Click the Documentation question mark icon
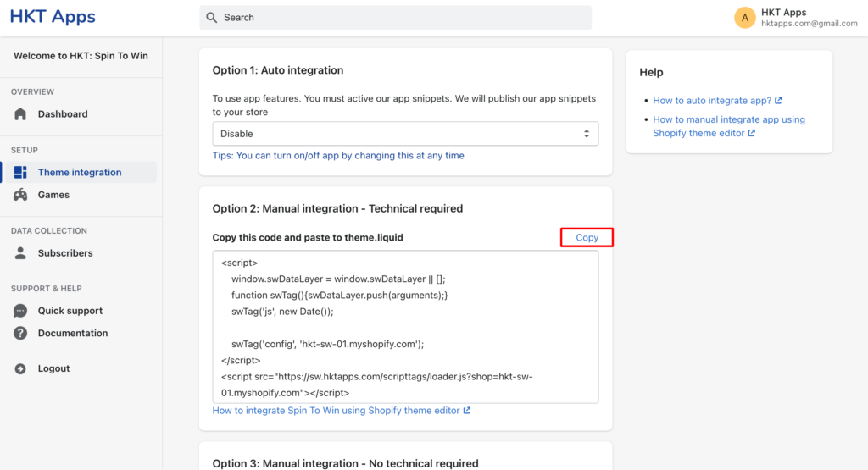The image size is (868, 470). click(x=20, y=333)
